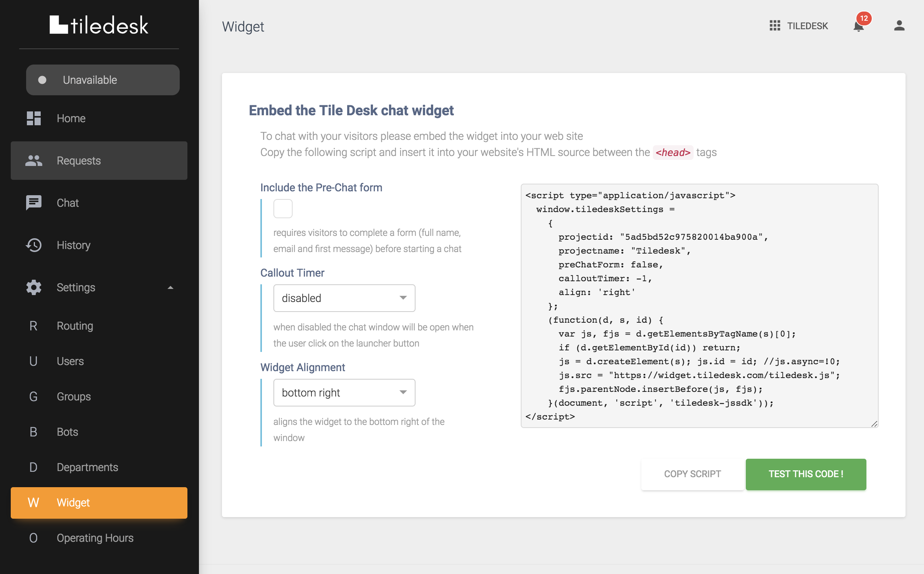
Task: Click the 'Widget Alignment' label
Action: pyautogui.click(x=303, y=367)
